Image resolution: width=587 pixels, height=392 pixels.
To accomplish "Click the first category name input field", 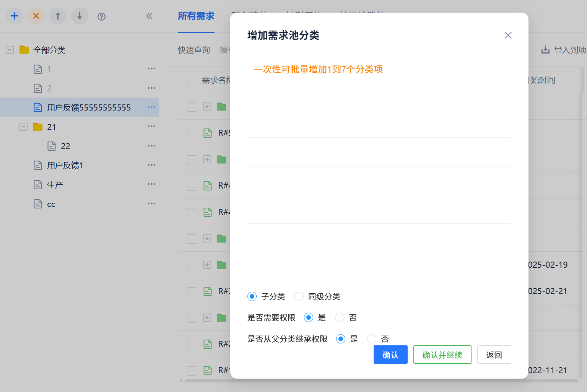I will click(379, 94).
